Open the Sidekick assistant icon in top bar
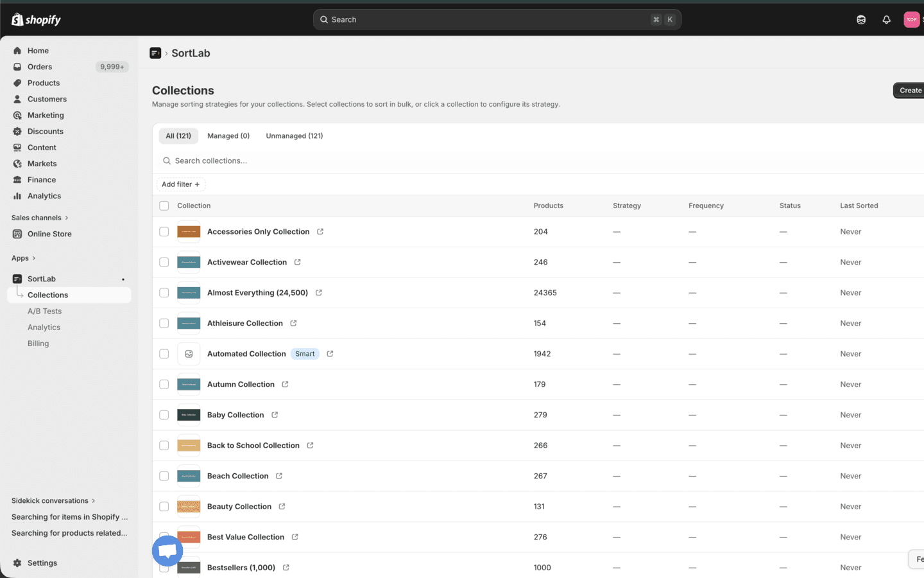The image size is (924, 578). [861, 20]
